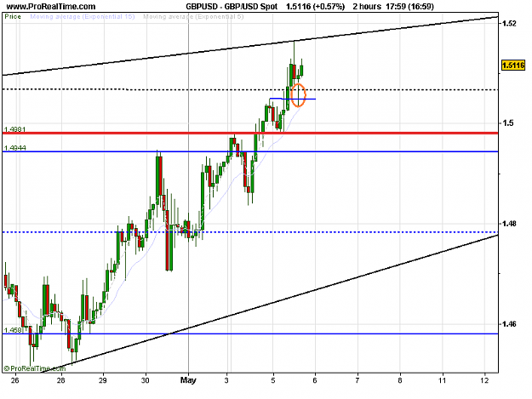Click the 6 date axis label
Screen dimensions: 532x399
tap(315, 380)
